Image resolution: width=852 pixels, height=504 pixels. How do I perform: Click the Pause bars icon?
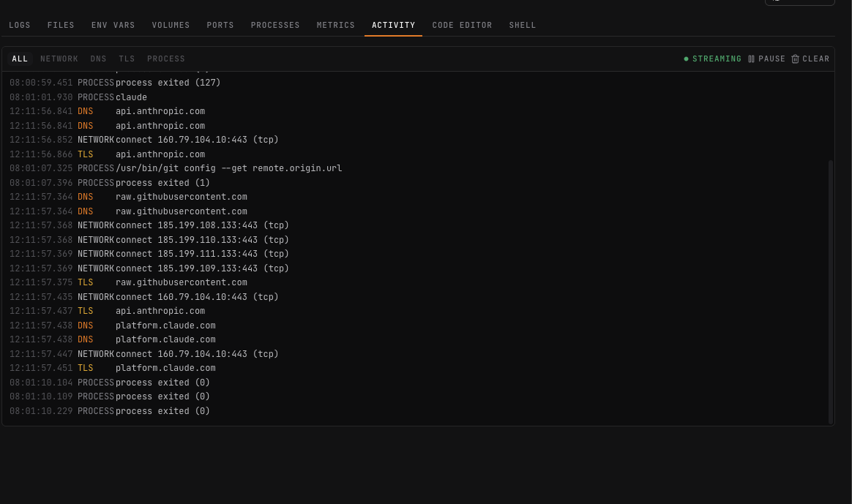[751, 59]
